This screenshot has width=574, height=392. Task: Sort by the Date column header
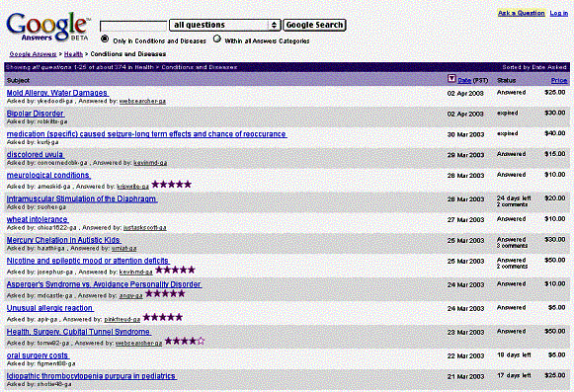tap(464, 80)
